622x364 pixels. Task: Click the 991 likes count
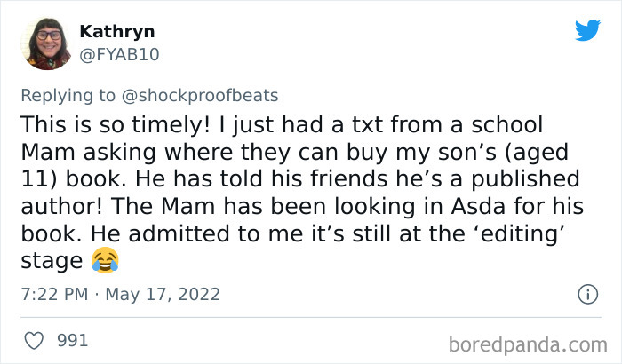[x=72, y=341]
